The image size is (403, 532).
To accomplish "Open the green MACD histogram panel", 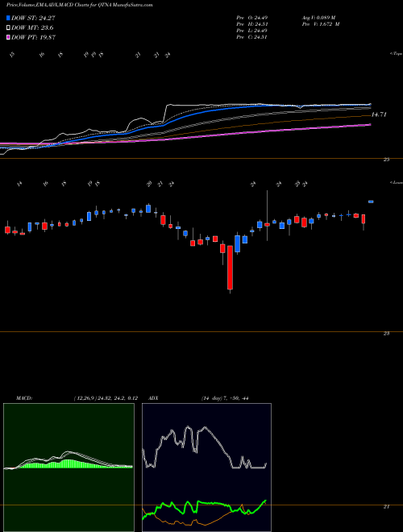I will pos(69,468).
